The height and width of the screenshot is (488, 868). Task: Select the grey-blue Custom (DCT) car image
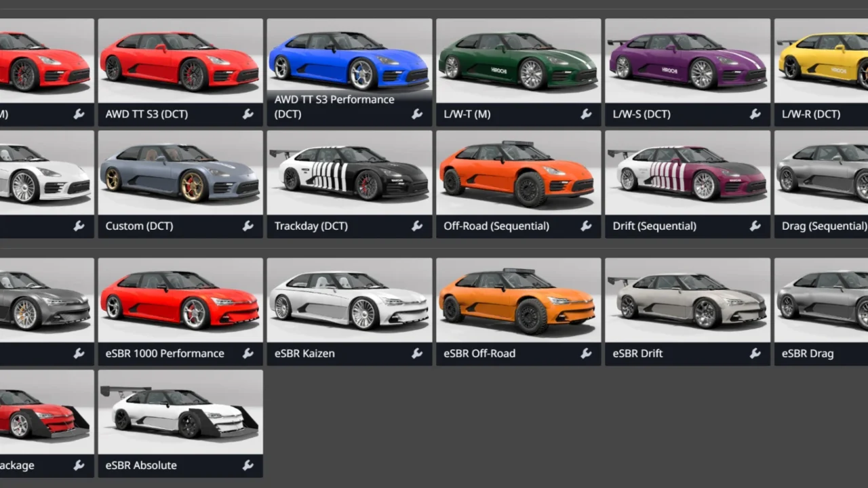(180, 172)
